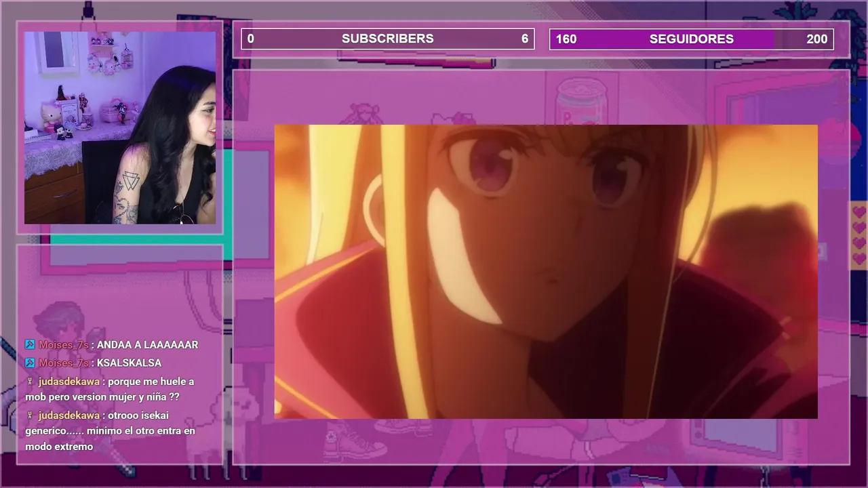Viewport: 868px width, 488px height.
Task: Click the SEGUIDORES goal progress bar
Action: pyautogui.click(x=692, y=39)
